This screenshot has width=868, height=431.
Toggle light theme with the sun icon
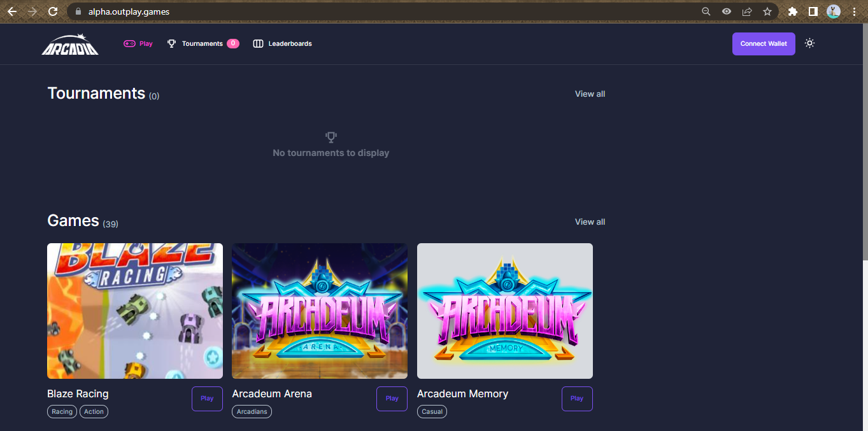click(x=809, y=43)
